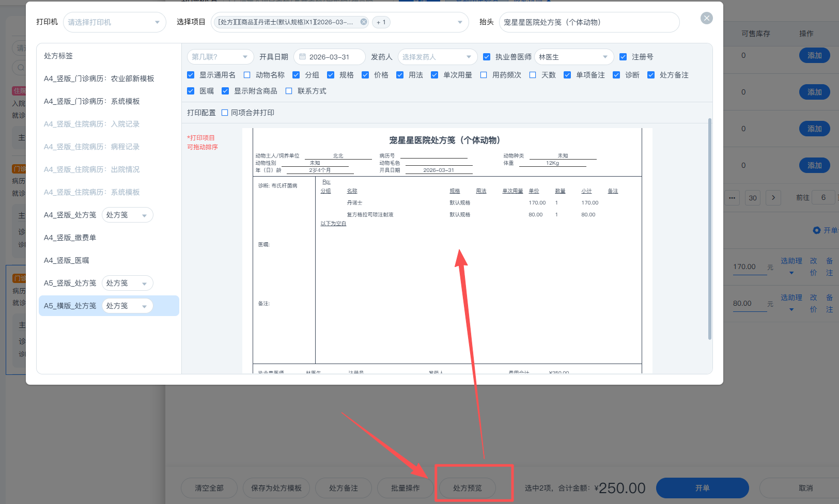This screenshot has height=504, width=839.
Task: Toggle the 显示通用名 checkbox
Action: click(x=191, y=75)
